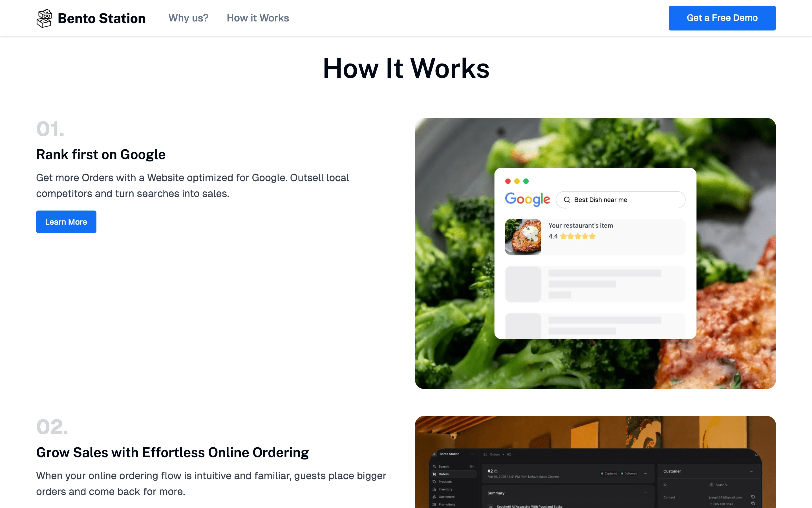The width and height of the screenshot is (812, 508).
Task: Click the joseph543@gmail.com contact email
Action: tap(725, 497)
